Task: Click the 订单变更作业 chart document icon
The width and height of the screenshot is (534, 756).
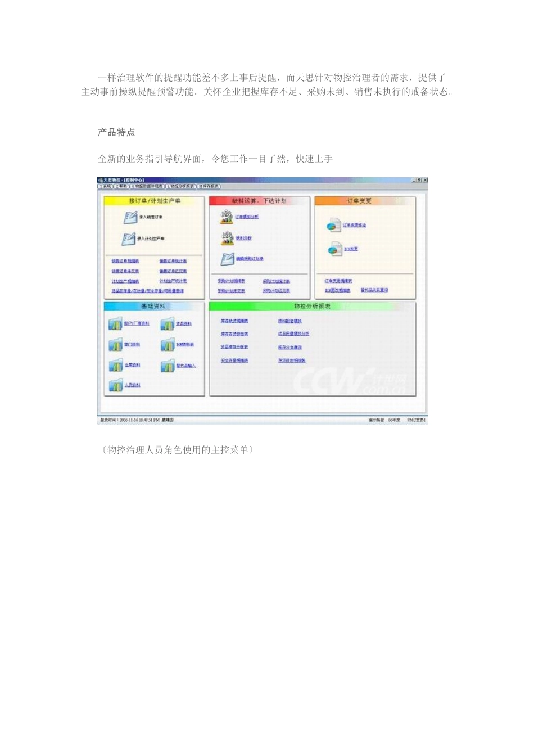Action: (334, 225)
